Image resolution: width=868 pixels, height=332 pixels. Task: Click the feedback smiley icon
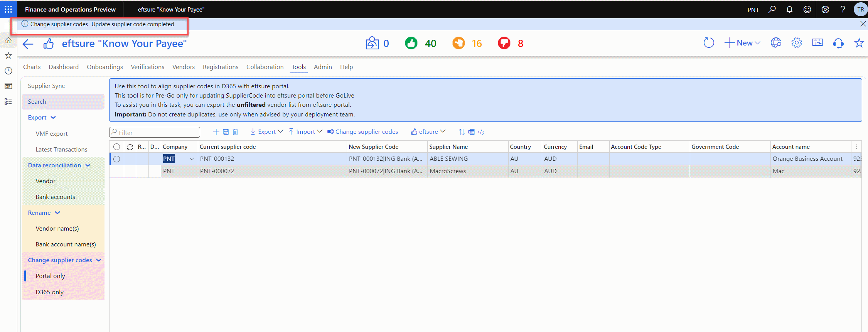(807, 9)
